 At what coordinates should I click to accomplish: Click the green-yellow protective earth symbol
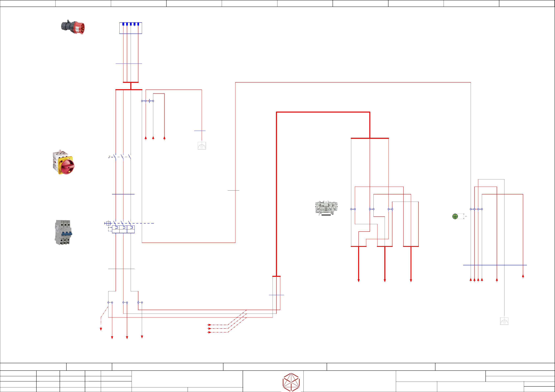[x=455, y=216]
